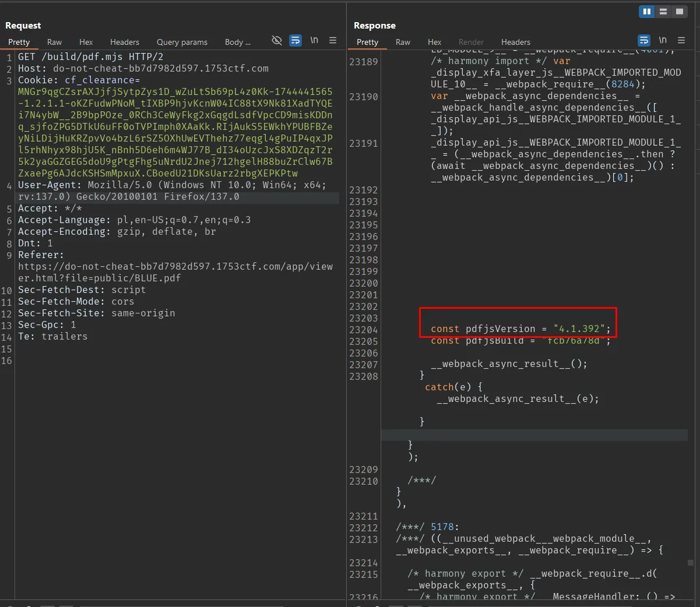
Task: Click the 'Cookie: cf_clearance=' header name
Action: [79, 80]
